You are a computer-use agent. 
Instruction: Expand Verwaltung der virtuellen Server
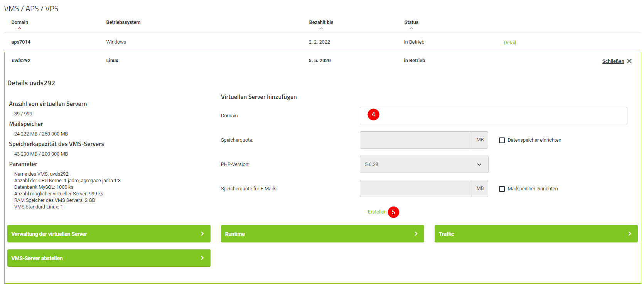[x=109, y=234]
